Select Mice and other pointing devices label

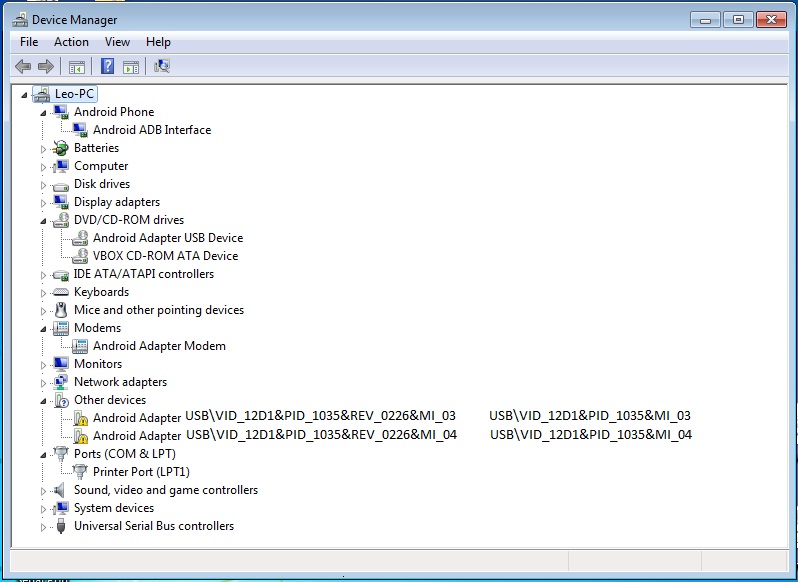coord(159,310)
